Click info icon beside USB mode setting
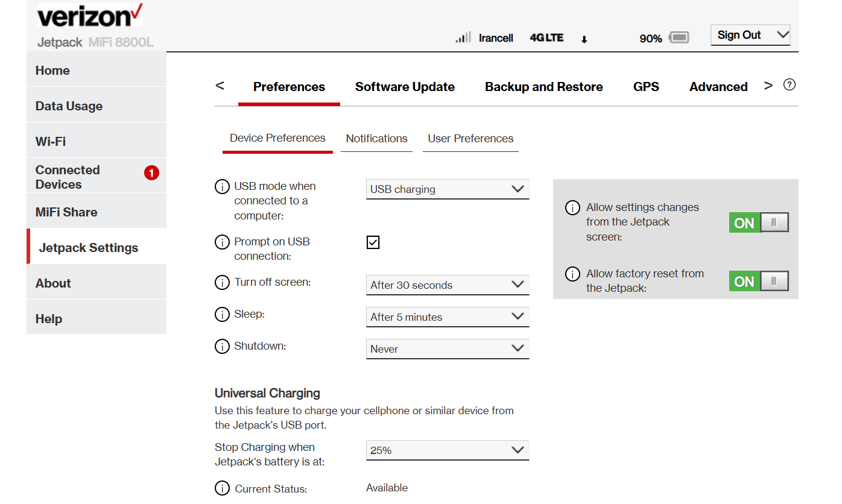 222,187
